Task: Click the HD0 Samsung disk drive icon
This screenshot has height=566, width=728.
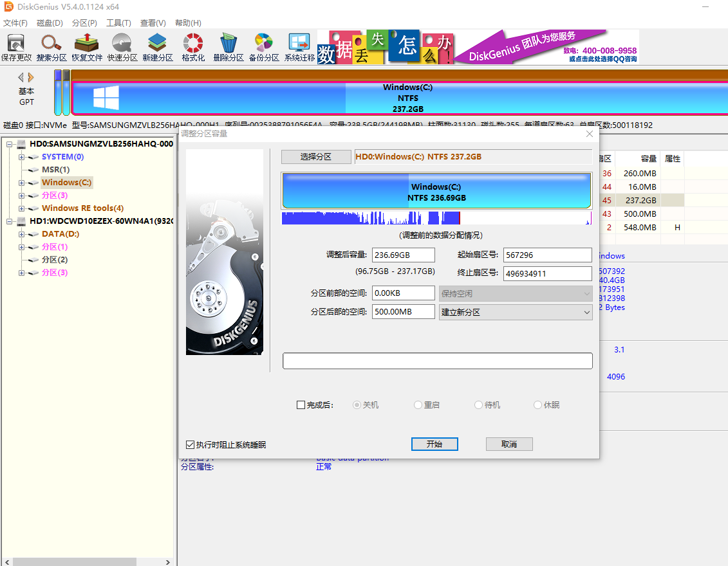Action: 21,144
